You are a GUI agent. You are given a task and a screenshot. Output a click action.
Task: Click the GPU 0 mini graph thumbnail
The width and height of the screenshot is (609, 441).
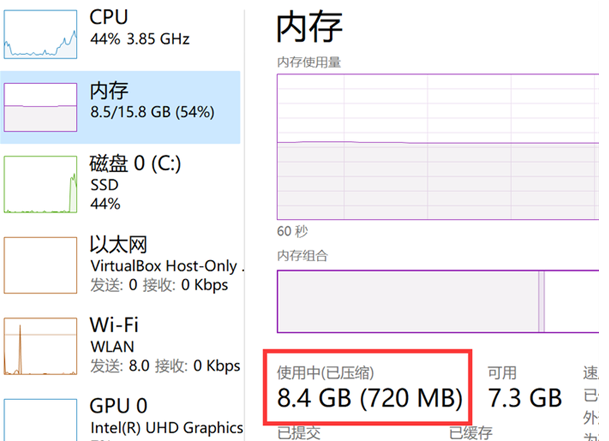click(x=41, y=420)
